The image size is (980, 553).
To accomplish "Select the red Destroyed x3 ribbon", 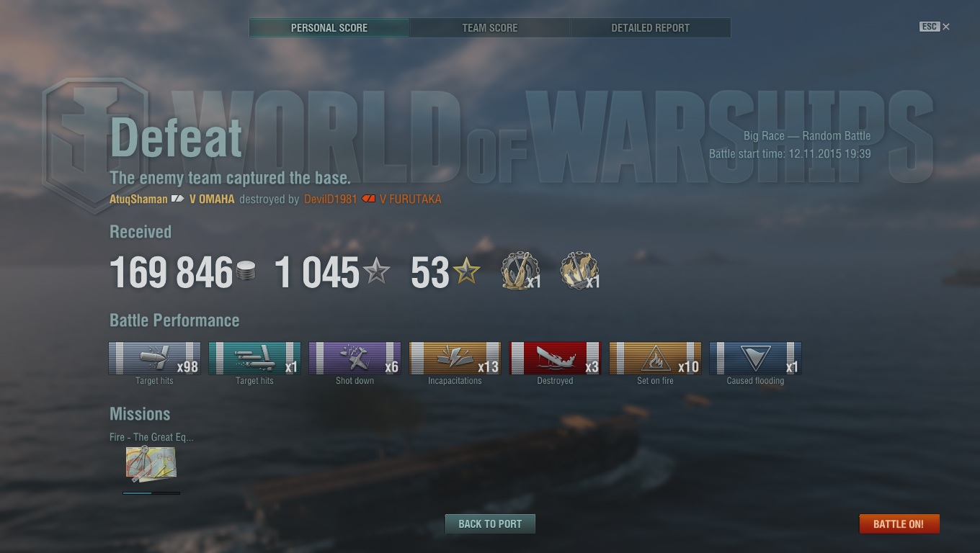I will pos(555,358).
